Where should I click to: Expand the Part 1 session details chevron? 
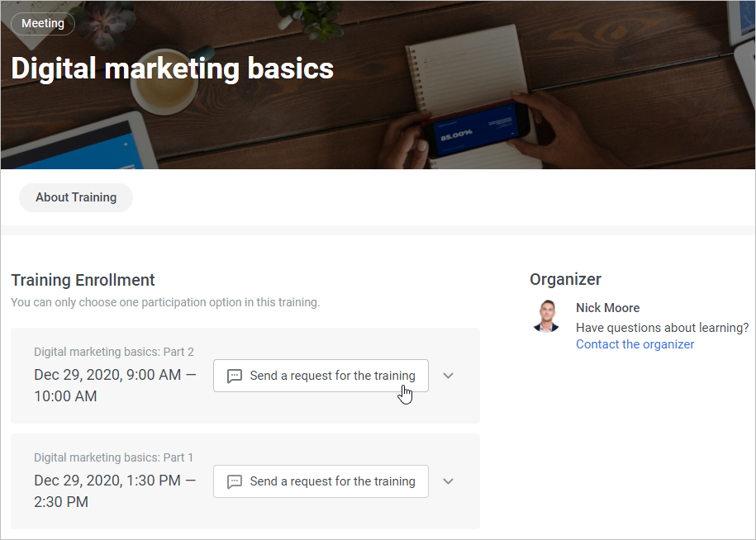click(x=448, y=481)
